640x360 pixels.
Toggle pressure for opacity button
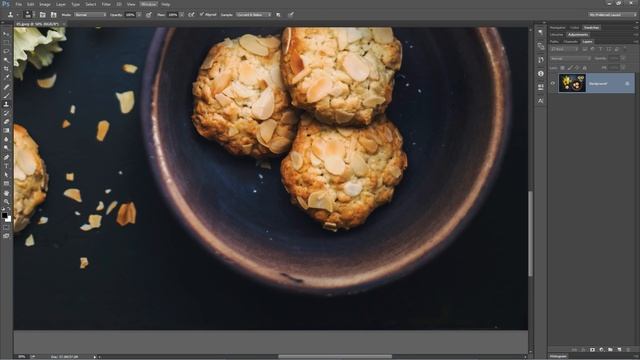coord(149,15)
